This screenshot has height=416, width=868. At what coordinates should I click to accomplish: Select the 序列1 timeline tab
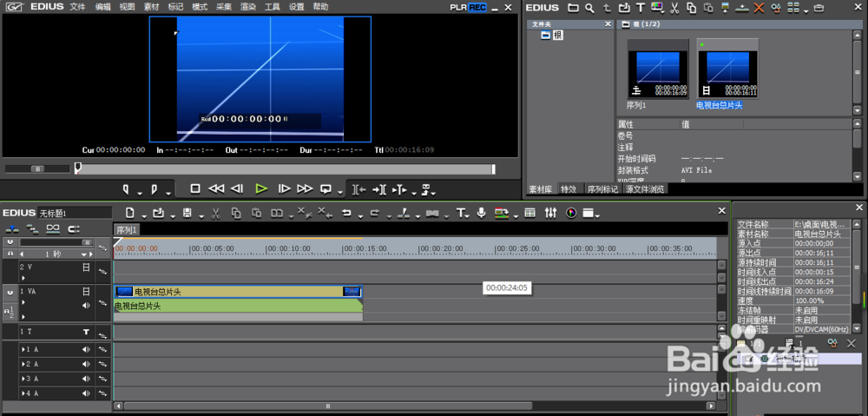(x=127, y=229)
